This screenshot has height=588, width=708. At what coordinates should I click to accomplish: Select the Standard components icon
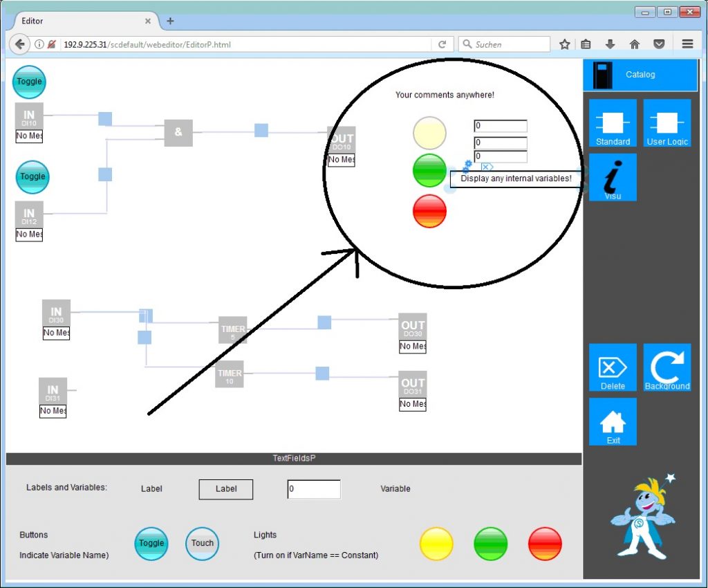(612, 122)
